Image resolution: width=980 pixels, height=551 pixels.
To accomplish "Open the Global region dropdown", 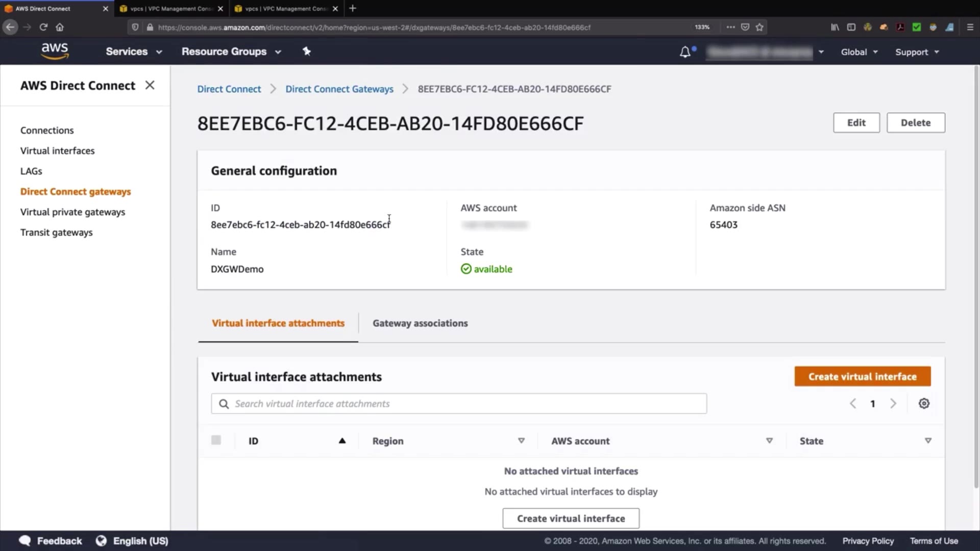I will [x=859, y=52].
